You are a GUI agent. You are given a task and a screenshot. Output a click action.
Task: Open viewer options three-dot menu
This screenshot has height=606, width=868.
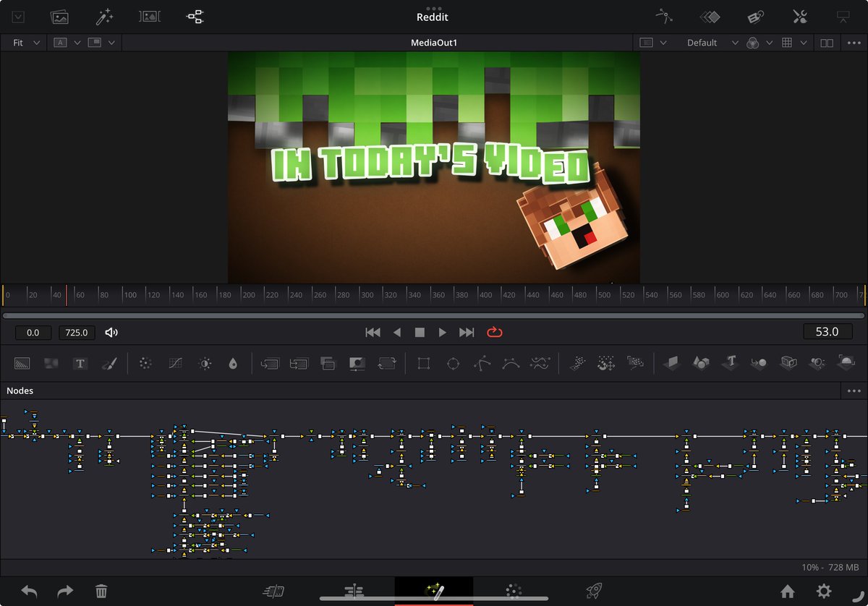[854, 43]
